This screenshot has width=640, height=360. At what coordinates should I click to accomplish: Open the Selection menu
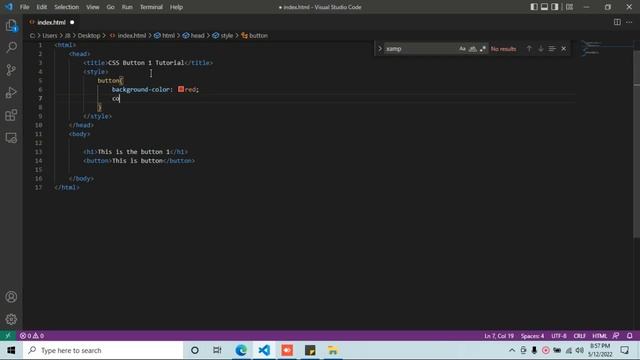tap(67, 7)
